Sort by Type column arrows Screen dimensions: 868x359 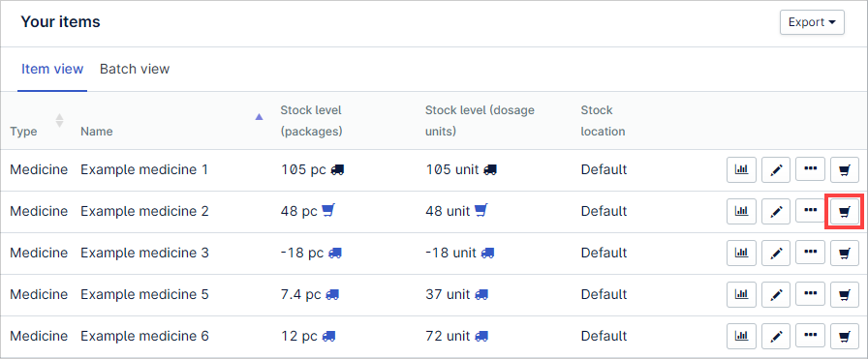(59, 120)
